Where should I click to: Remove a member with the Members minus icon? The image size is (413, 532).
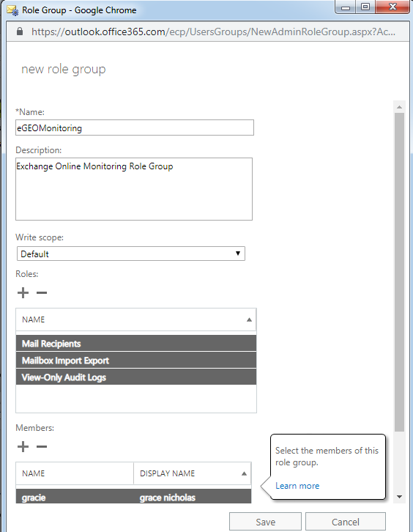point(41,446)
